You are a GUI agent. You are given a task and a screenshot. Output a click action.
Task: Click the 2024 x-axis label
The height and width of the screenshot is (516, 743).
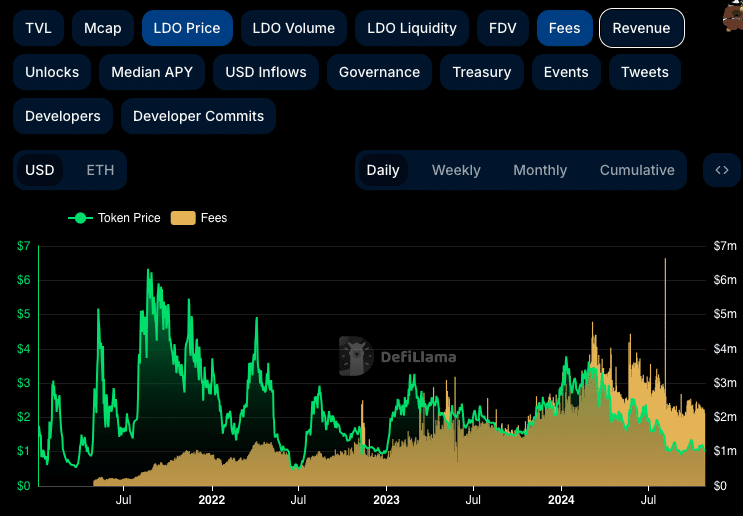pyautogui.click(x=561, y=500)
